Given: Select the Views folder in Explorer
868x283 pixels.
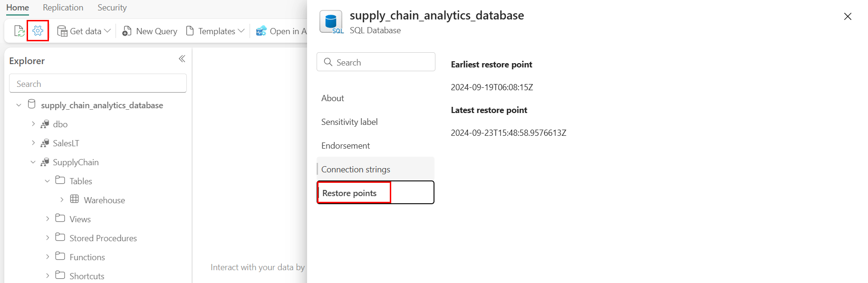Looking at the screenshot, I should [x=80, y=219].
